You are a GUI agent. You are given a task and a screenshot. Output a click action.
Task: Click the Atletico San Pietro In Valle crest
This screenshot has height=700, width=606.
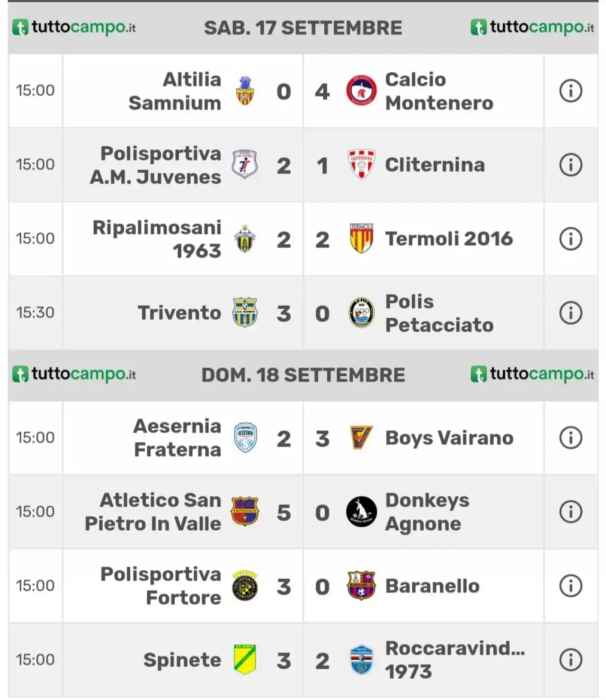pos(245,512)
